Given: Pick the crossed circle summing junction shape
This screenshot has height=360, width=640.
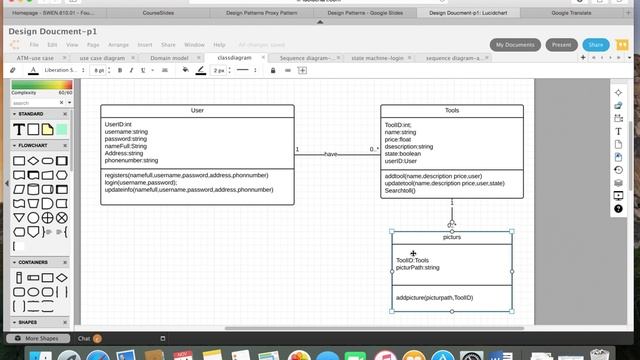Looking at the screenshot, I should click(x=62, y=218).
